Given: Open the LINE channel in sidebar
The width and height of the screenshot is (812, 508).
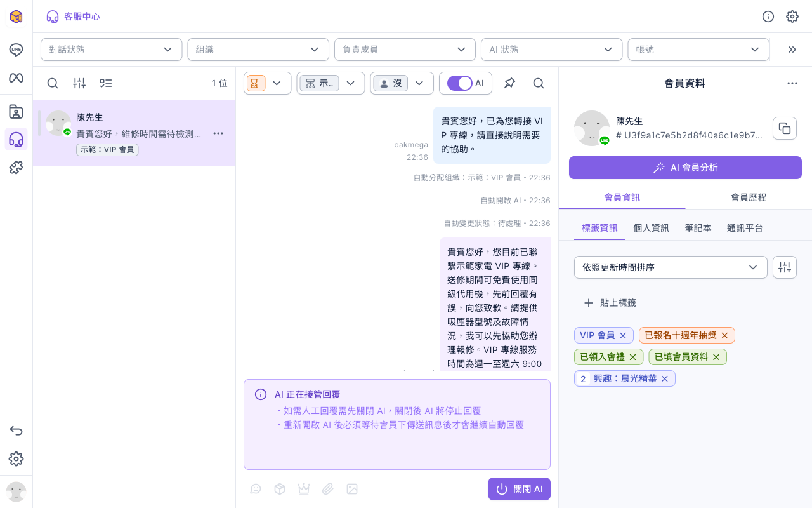Looking at the screenshot, I should click(16, 50).
